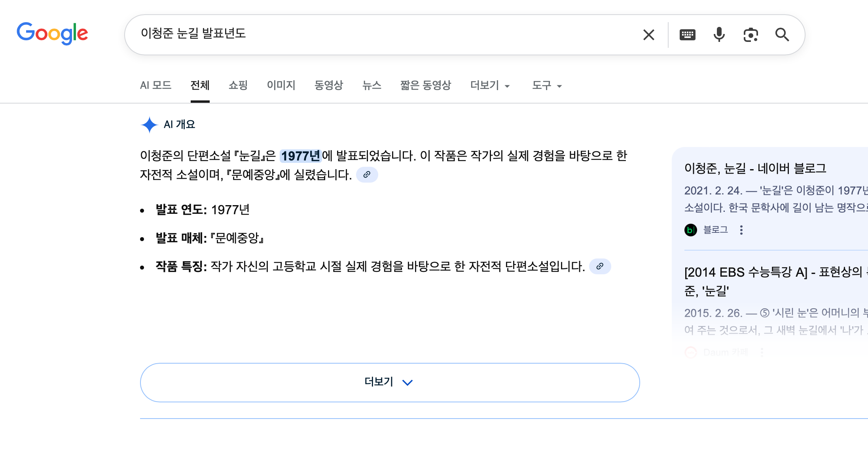This screenshot has width=868, height=449.
Task: Switch to 이미지 tab
Action: pyautogui.click(x=281, y=85)
